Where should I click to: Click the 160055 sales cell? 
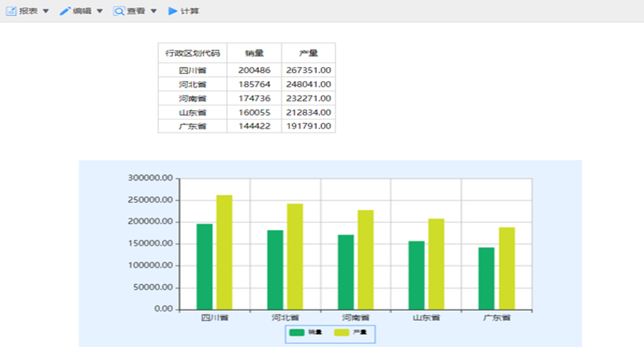[255, 113]
